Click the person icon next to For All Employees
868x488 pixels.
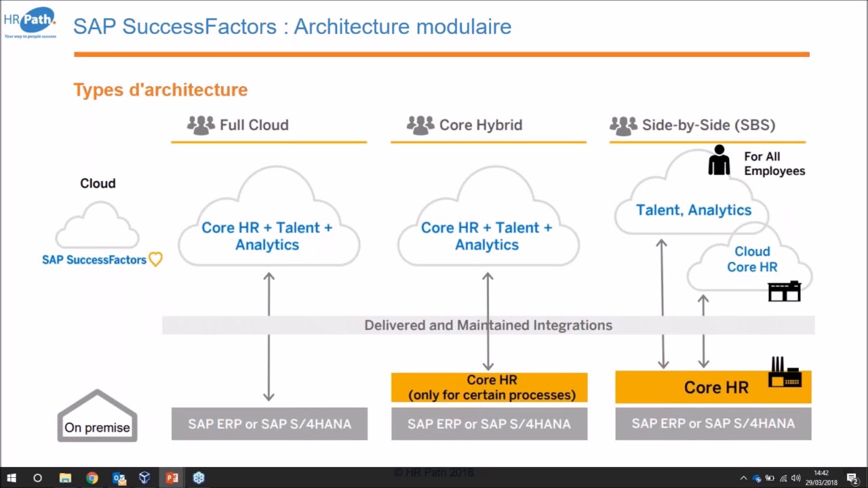click(x=719, y=160)
